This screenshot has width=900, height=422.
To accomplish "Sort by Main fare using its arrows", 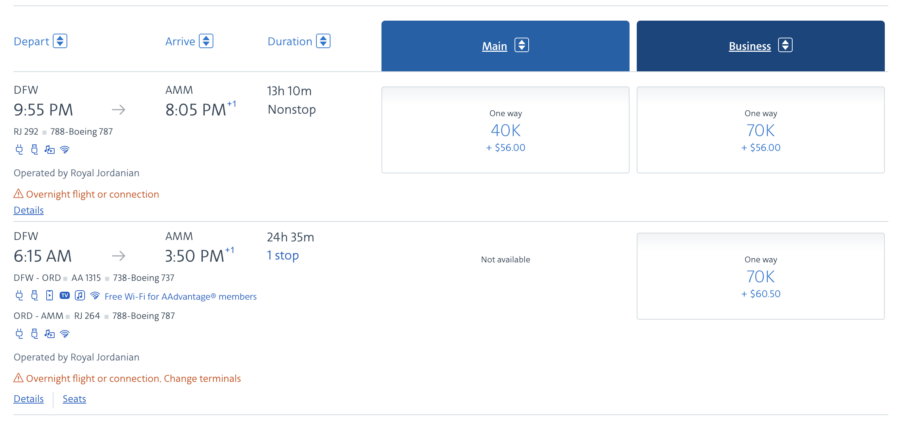I will [x=521, y=45].
